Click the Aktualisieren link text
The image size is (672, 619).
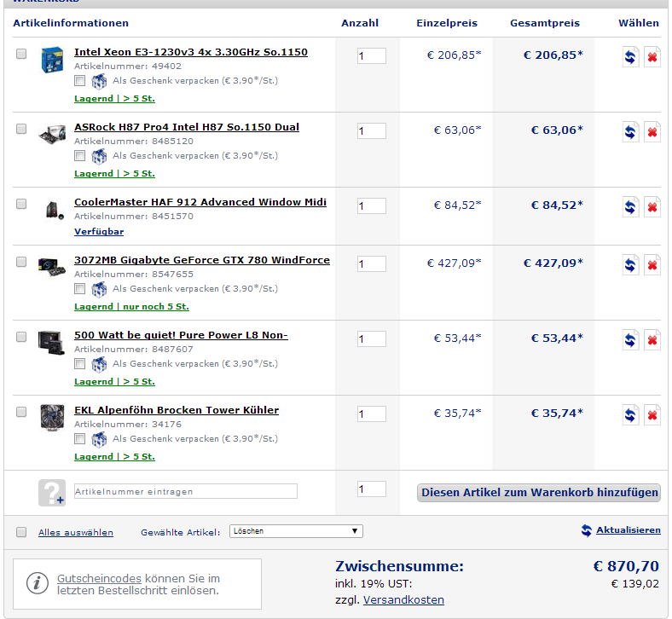click(629, 530)
